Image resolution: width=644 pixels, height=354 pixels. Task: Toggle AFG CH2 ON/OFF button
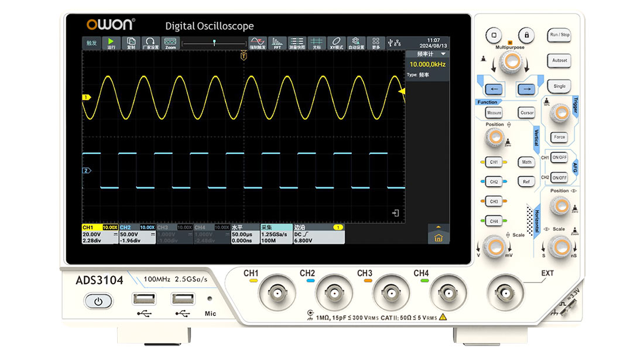pyautogui.click(x=559, y=177)
